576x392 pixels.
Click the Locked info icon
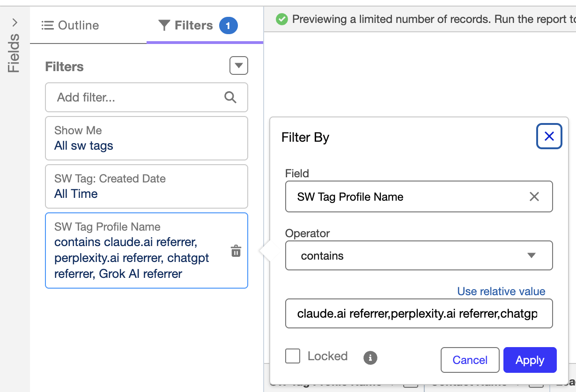pyautogui.click(x=370, y=358)
